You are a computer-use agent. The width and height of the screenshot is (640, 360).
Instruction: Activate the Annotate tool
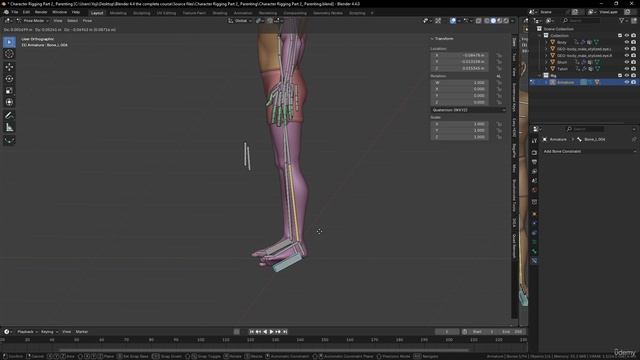pos(9,116)
